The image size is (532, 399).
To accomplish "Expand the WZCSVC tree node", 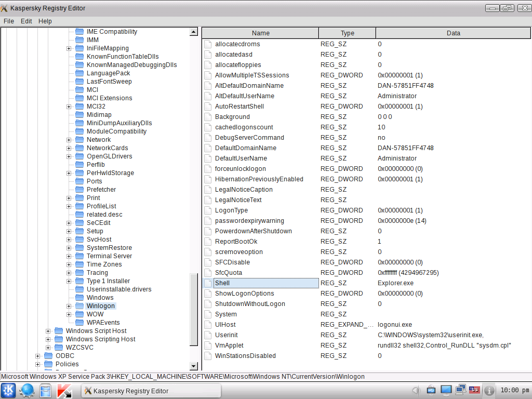I will (48, 348).
